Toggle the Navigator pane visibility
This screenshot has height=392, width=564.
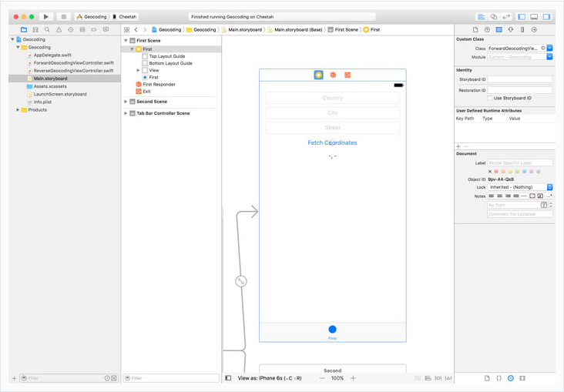click(x=522, y=16)
